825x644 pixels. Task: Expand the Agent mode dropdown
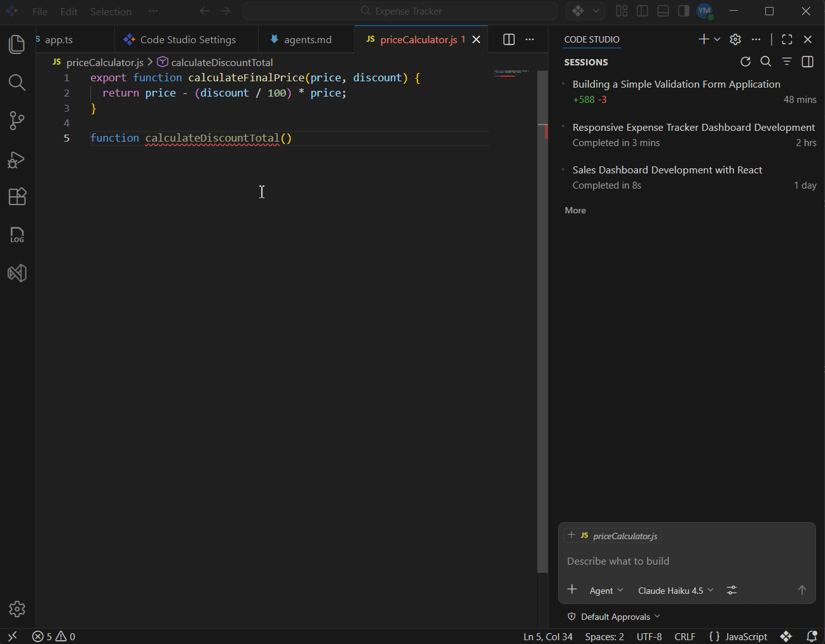coord(606,591)
